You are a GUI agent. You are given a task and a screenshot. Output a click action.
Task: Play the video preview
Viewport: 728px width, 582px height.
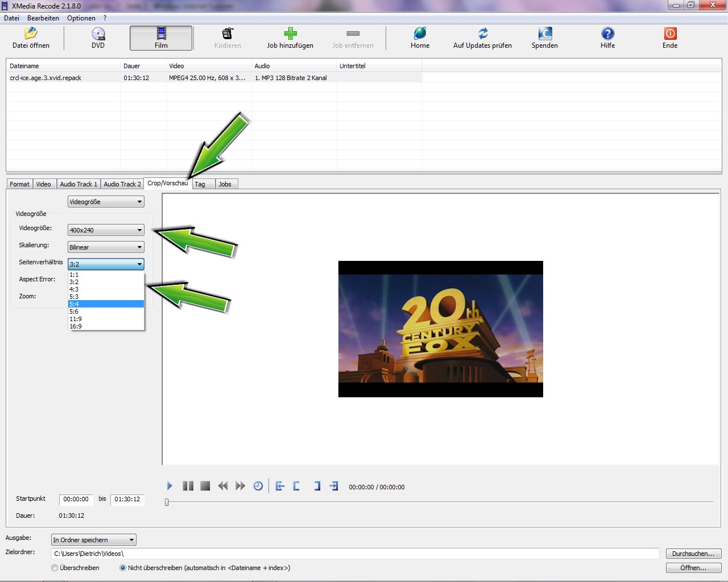click(169, 486)
